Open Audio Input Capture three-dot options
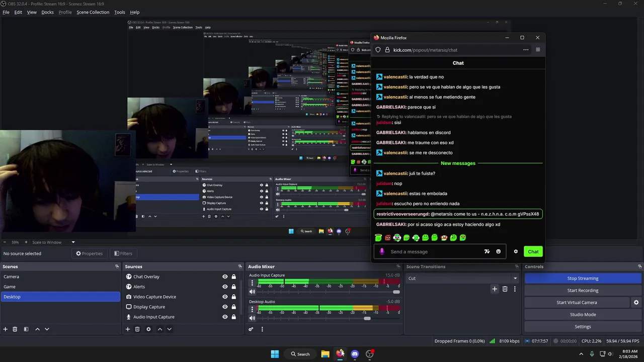644x362 pixels. (x=253, y=283)
